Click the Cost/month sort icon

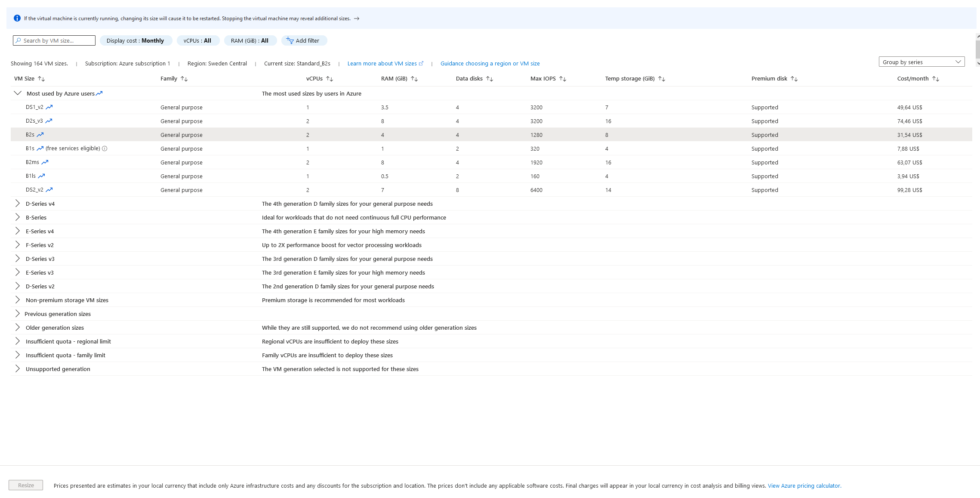(935, 79)
